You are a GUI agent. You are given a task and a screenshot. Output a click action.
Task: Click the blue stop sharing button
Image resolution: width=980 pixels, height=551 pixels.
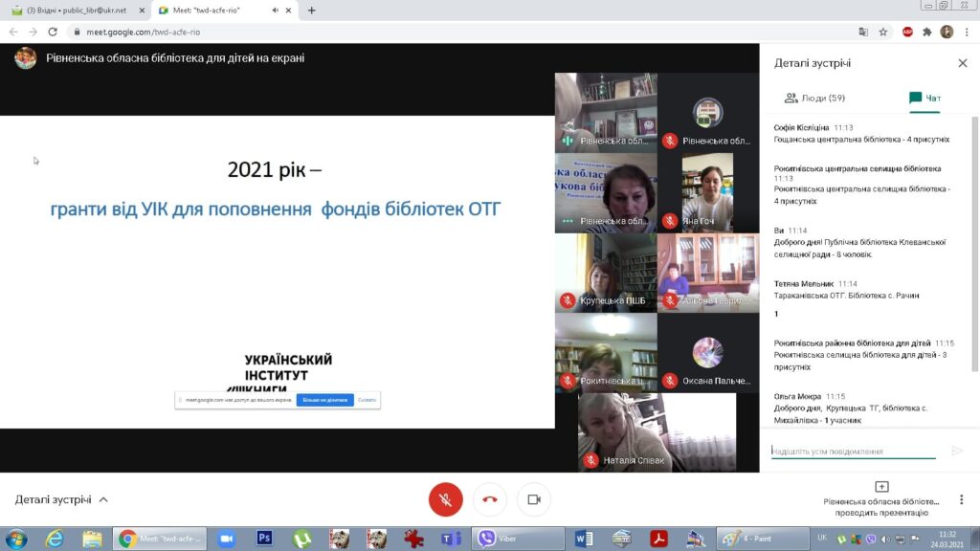324,400
